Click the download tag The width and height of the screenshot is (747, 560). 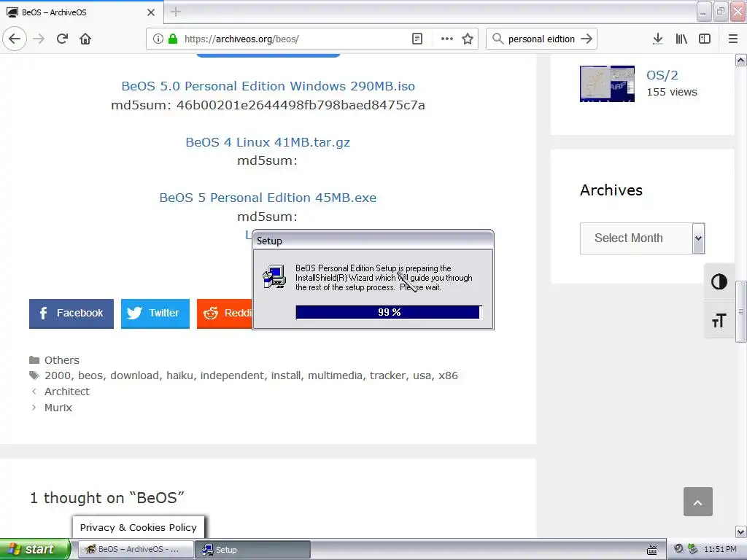(134, 376)
